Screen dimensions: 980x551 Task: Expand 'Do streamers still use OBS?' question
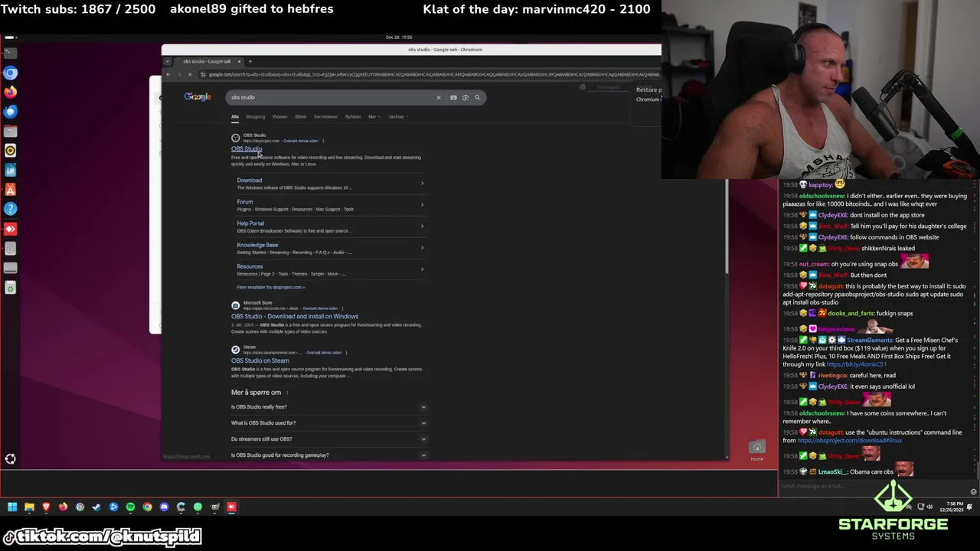328,439
